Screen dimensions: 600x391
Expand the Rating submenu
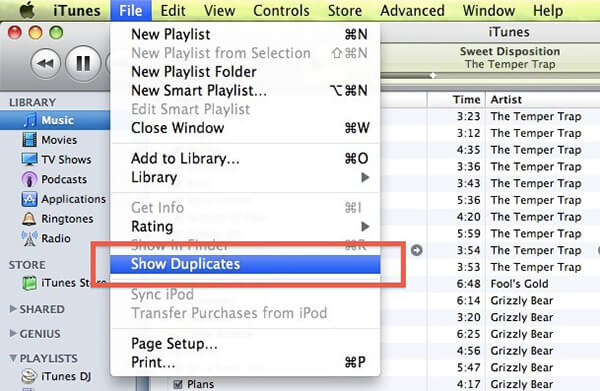click(245, 226)
